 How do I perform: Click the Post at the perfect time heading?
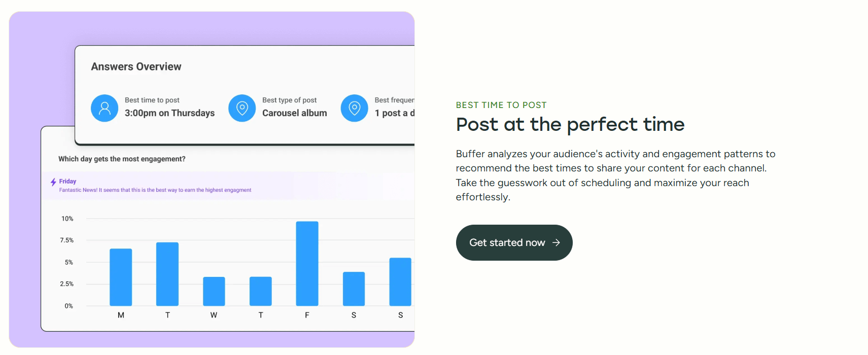pos(570,124)
